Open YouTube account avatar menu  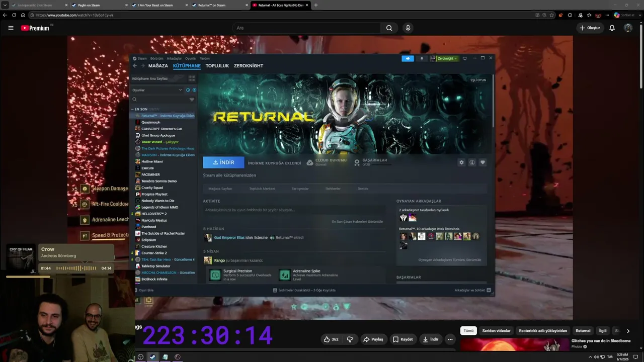[628, 28]
